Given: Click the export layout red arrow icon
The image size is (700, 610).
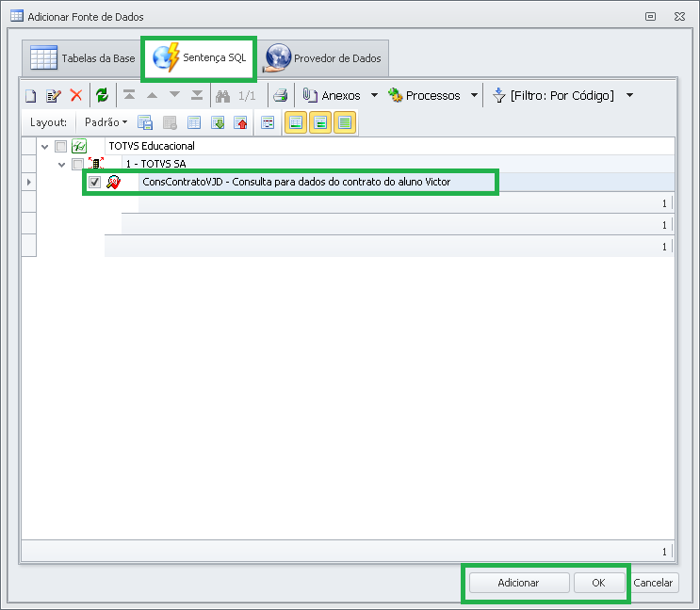Looking at the screenshot, I should (240, 122).
